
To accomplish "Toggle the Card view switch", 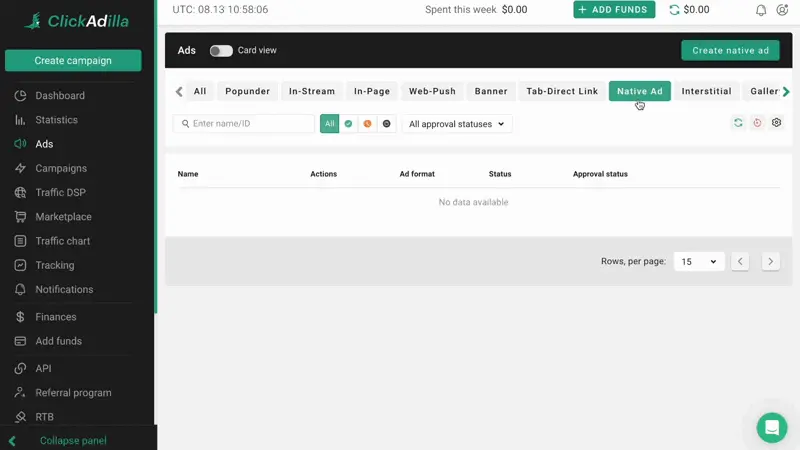I will 221,51.
